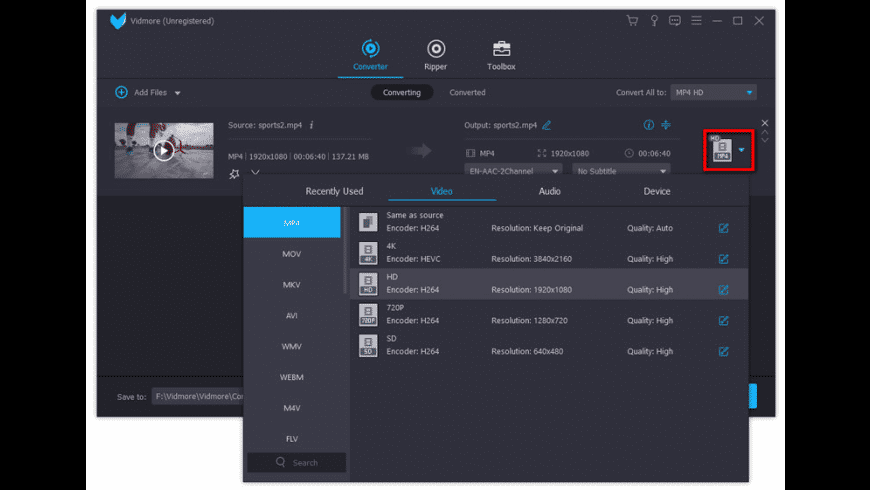The width and height of the screenshot is (870, 490).
Task: Click the format Search field
Action: pyautogui.click(x=296, y=462)
